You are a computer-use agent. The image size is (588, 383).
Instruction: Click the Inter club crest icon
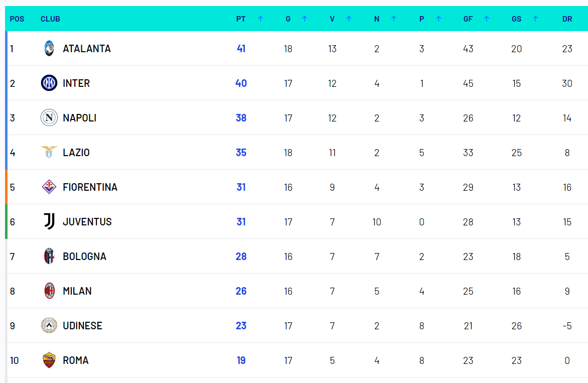(49, 83)
